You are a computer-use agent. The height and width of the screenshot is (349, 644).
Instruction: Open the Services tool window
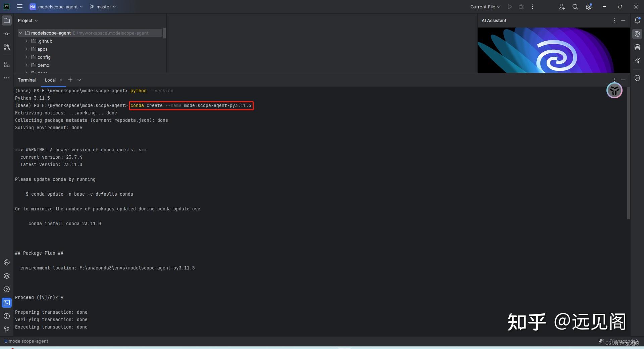pyautogui.click(x=7, y=289)
